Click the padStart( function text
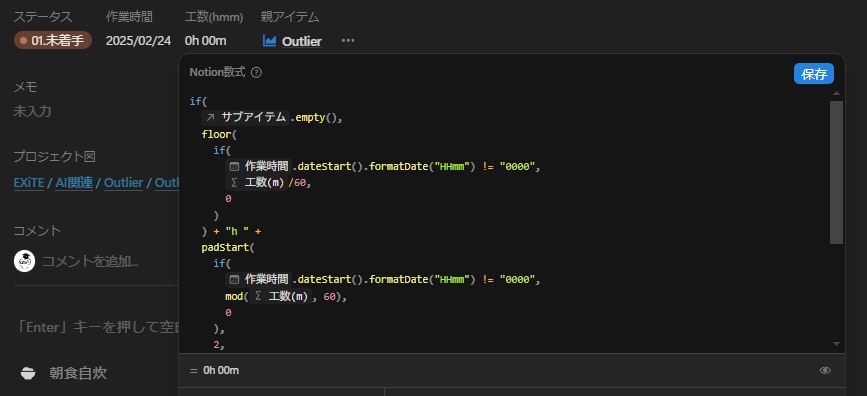The height and width of the screenshot is (396, 867). click(x=227, y=247)
